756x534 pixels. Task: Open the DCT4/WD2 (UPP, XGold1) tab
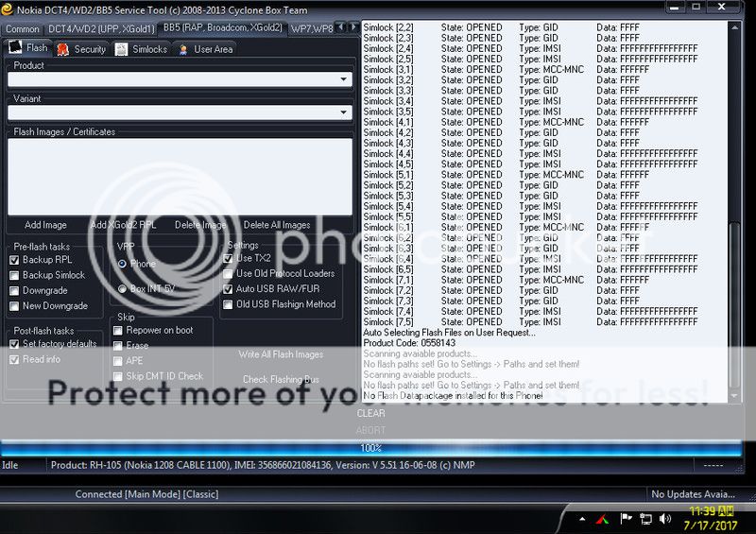coord(101,28)
